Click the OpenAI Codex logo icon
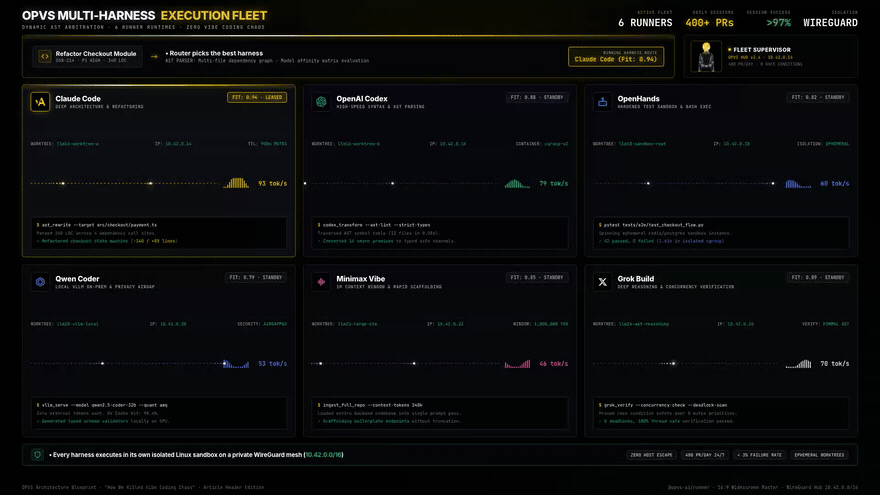Screen dimensions: 880x495 tap(321, 102)
